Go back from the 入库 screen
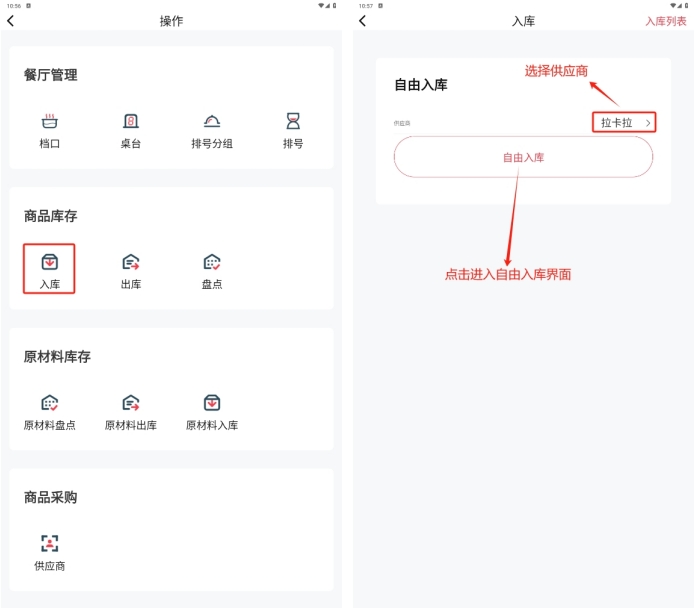 [x=362, y=21]
